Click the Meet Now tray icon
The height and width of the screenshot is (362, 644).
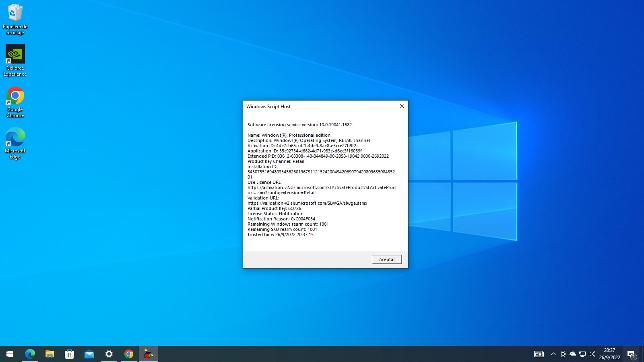coord(563,354)
